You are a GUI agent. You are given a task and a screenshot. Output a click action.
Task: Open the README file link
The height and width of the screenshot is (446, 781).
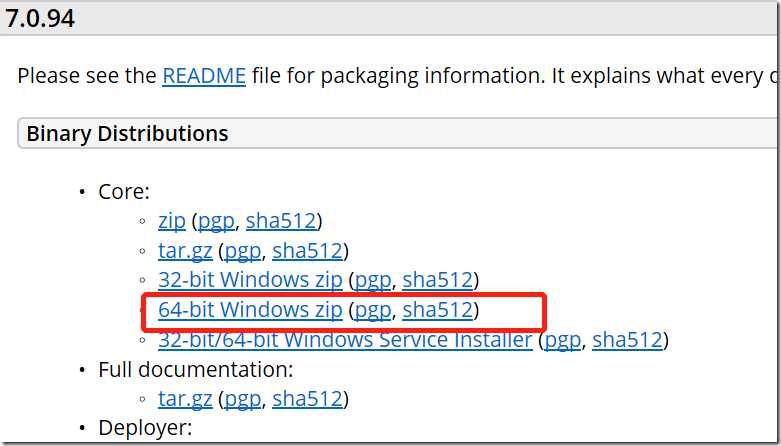coord(204,76)
